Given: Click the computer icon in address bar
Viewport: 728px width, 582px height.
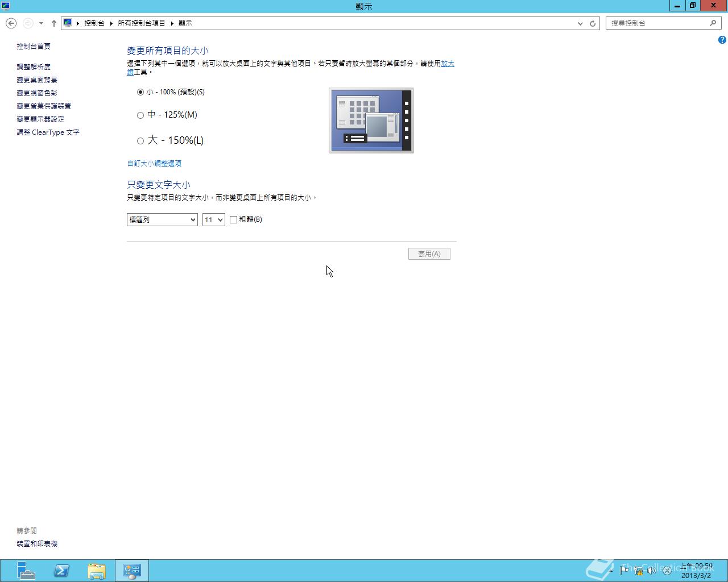Looking at the screenshot, I should click(68, 23).
